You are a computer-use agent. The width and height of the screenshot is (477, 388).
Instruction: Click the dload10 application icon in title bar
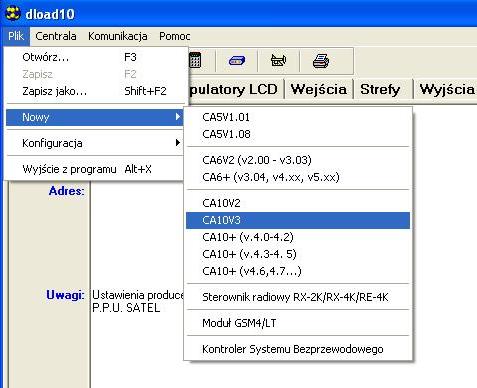coord(13,14)
